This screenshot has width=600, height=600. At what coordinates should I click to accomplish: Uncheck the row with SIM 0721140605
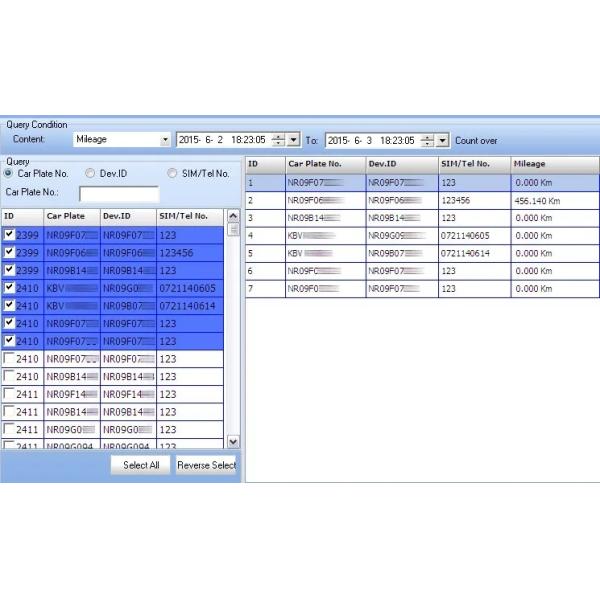[9, 288]
